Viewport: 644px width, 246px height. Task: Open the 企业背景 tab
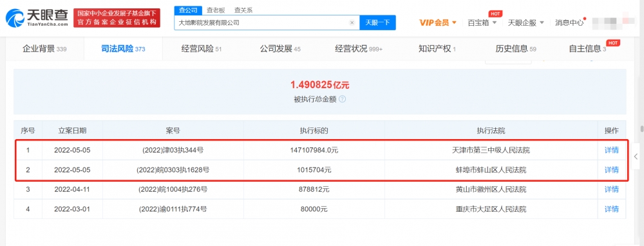(44, 49)
